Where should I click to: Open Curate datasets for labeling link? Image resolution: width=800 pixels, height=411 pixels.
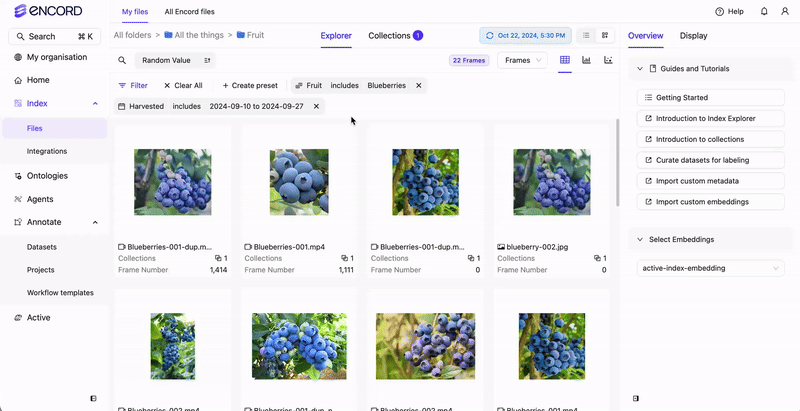point(711,160)
